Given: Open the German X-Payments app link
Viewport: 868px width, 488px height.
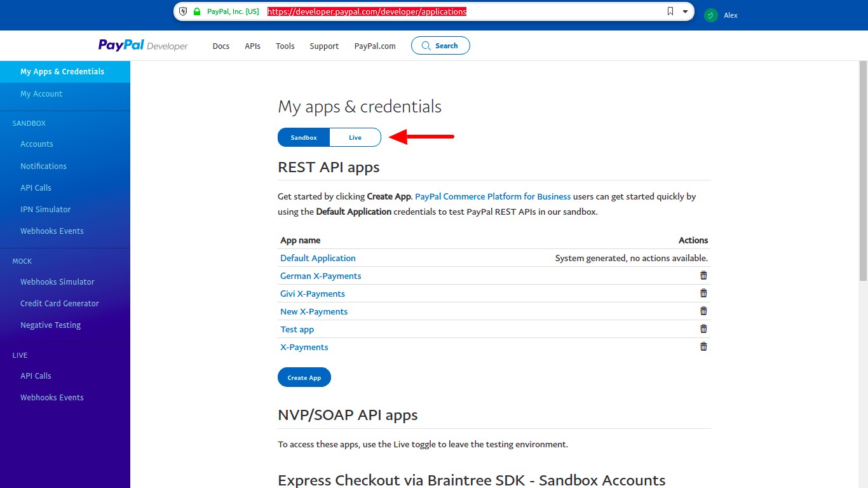Looking at the screenshot, I should (321, 276).
